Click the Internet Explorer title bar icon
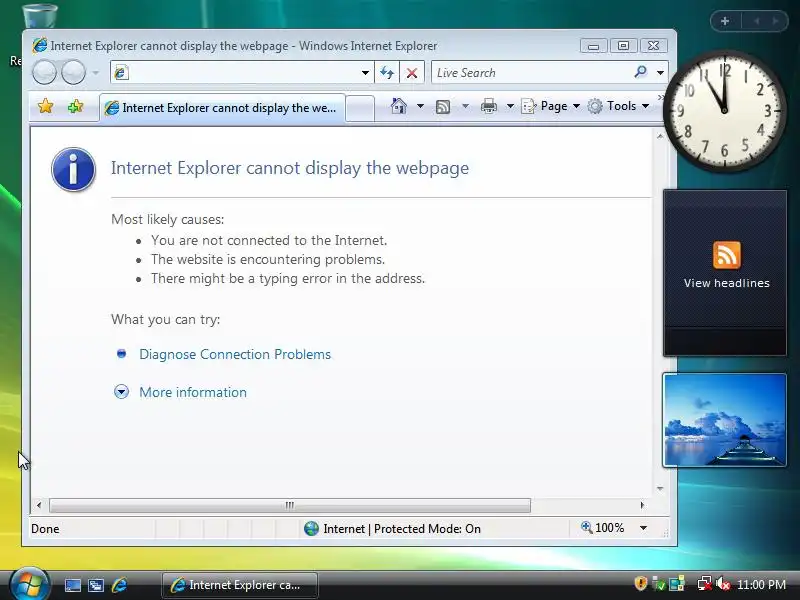The image size is (800, 600). click(39, 45)
